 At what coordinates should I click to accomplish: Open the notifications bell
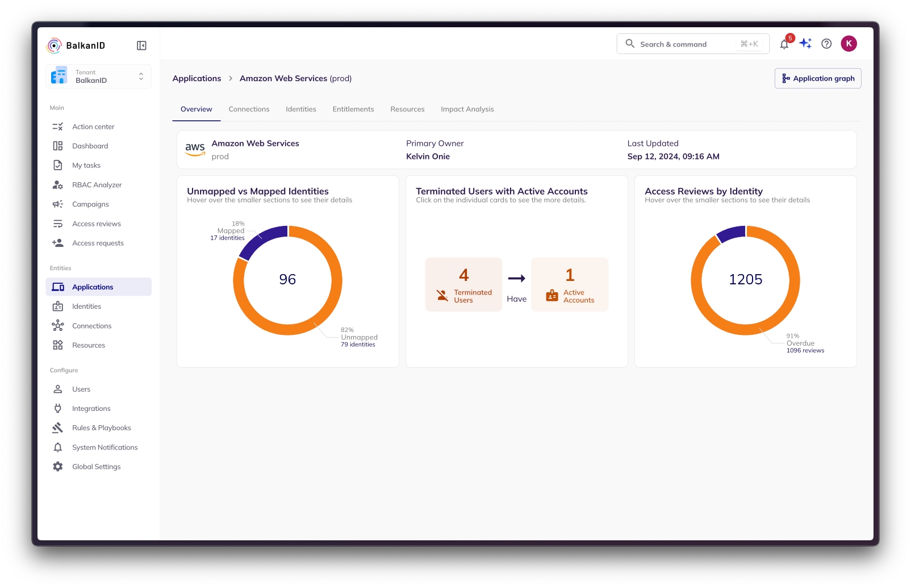tap(784, 44)
